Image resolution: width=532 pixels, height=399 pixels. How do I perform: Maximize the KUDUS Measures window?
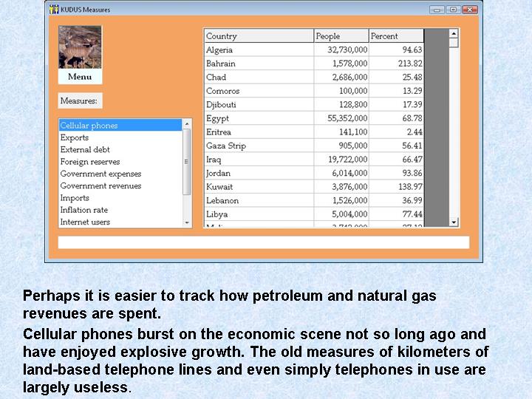453,10
